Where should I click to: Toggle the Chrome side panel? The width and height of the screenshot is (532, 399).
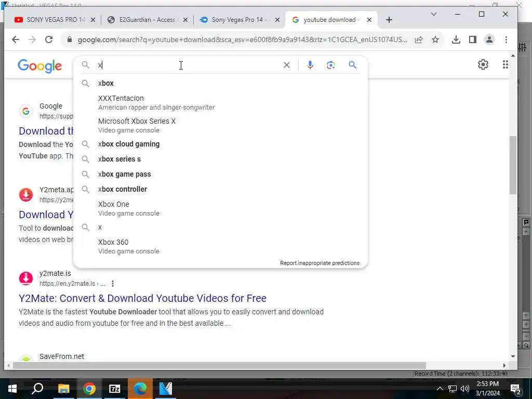pos(473,39)
